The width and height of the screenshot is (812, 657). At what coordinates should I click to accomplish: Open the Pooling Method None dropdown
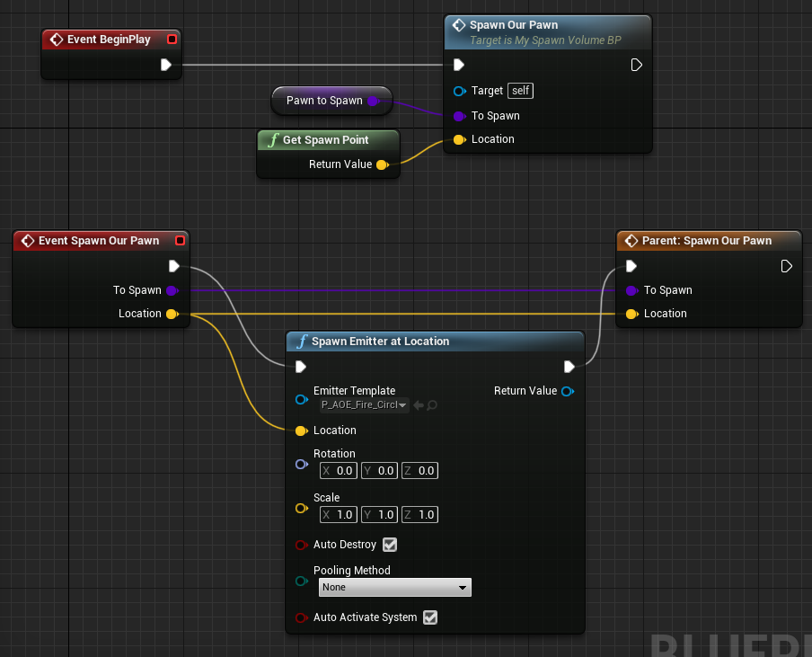tap(395, 588)
